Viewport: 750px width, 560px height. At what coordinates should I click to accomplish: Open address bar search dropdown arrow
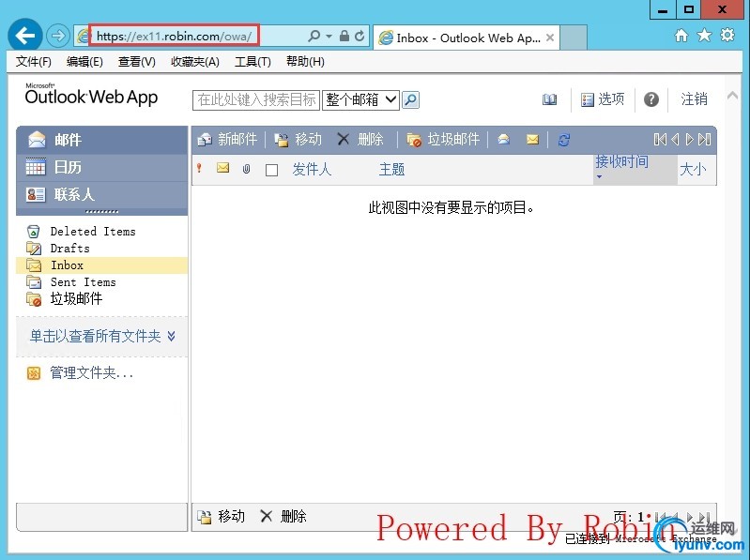point(329,37)
